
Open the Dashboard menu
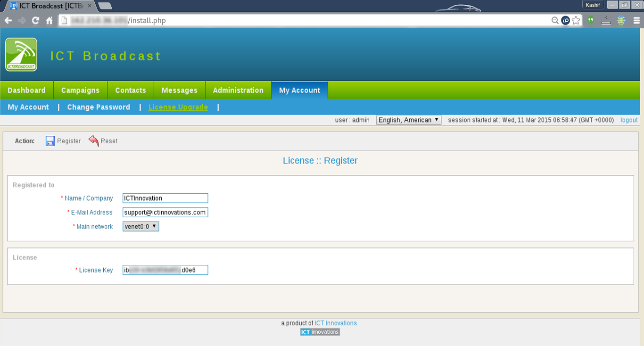pos(27,90)
